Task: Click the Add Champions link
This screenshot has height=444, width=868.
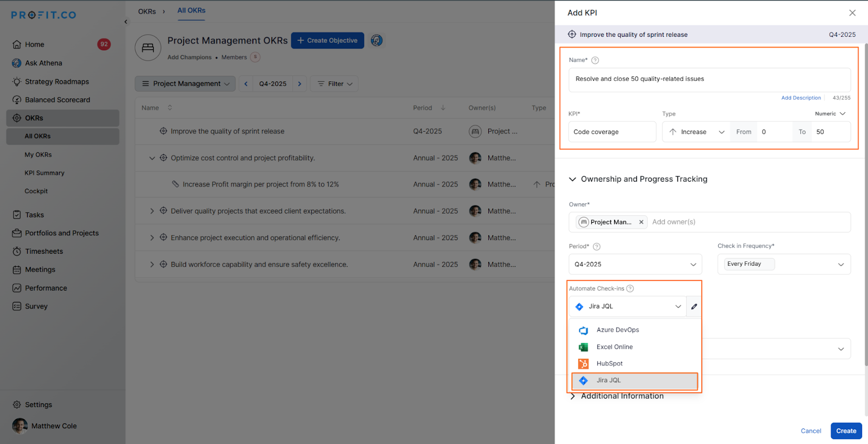Action: pos(189,57)
